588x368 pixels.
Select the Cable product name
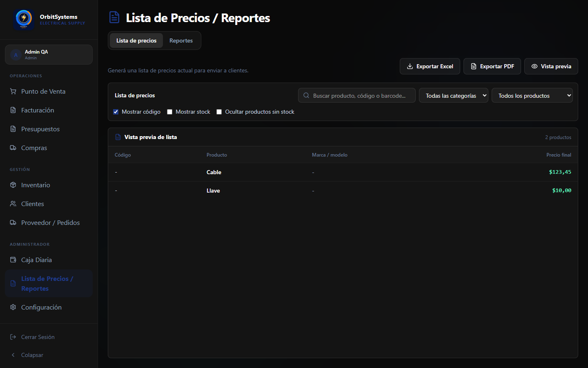(x=214, y=172)
